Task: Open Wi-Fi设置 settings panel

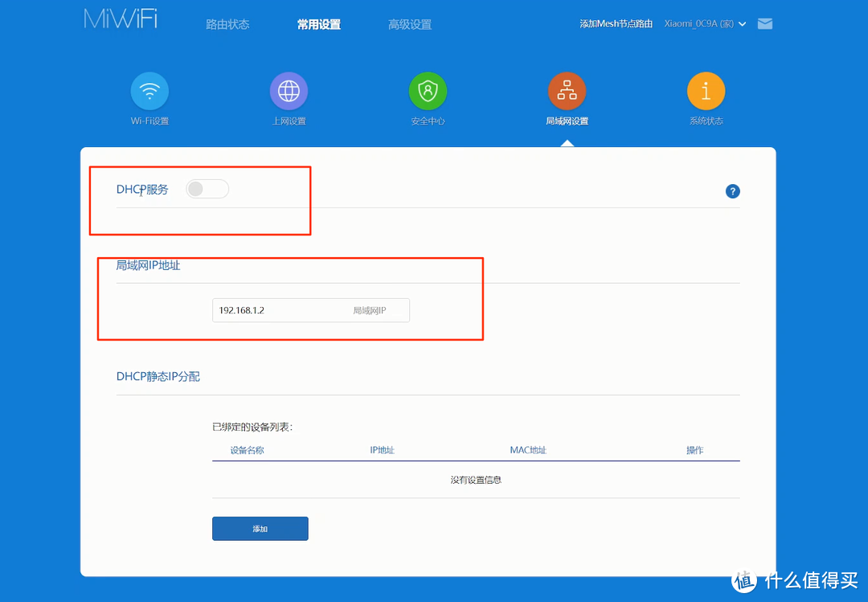Action: click(149, 91)
